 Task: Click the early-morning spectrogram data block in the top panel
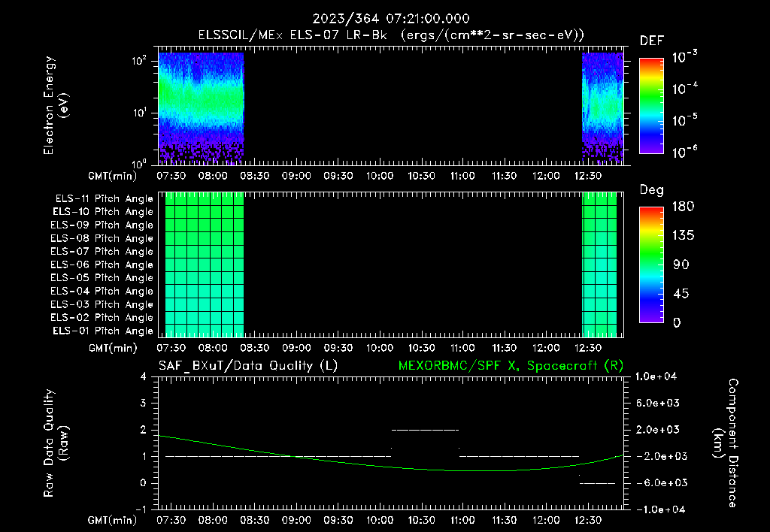point(201,108)
